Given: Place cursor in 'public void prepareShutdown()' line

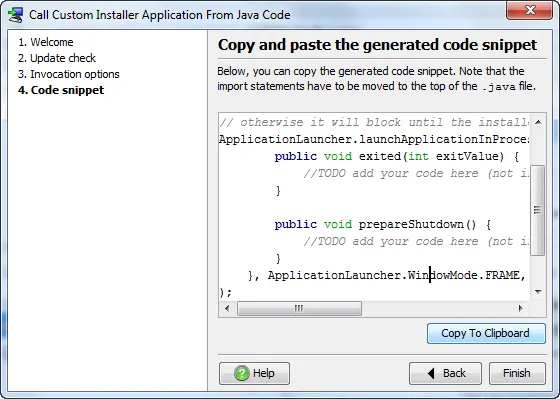Looking at the screenshot, I should (383, 224).
